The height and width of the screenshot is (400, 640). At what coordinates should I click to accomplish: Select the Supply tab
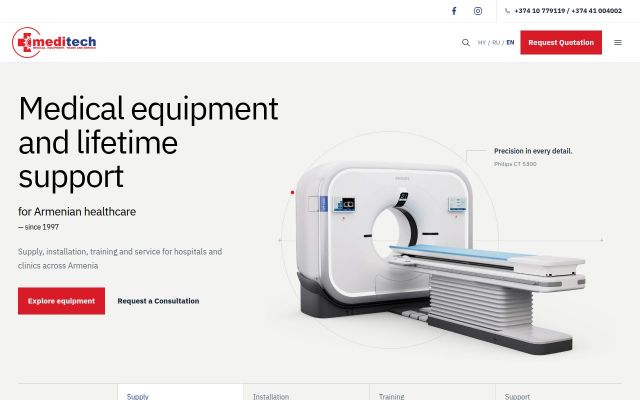click(x=180, y=393)
